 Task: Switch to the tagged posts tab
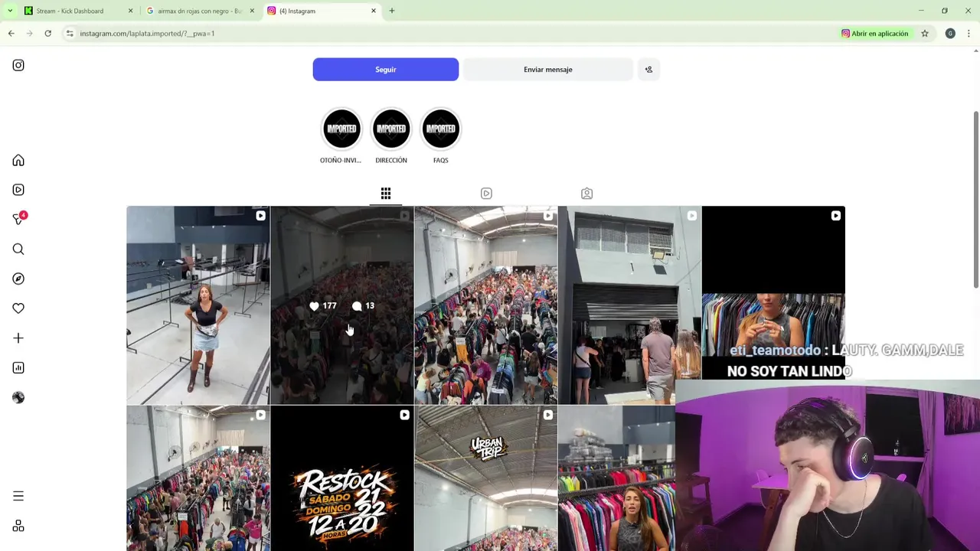(x=586, y=194)
